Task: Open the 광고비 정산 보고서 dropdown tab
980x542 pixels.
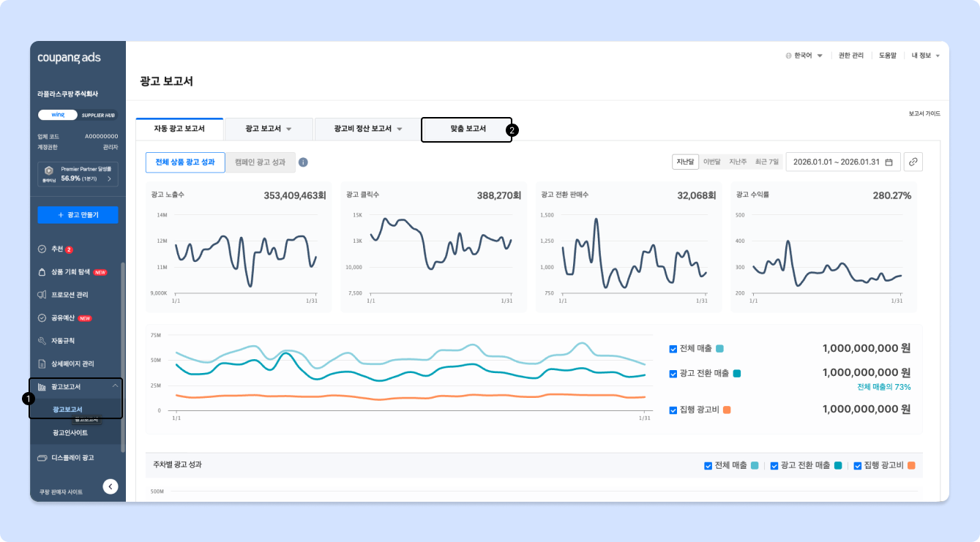Action: (367, 129)
